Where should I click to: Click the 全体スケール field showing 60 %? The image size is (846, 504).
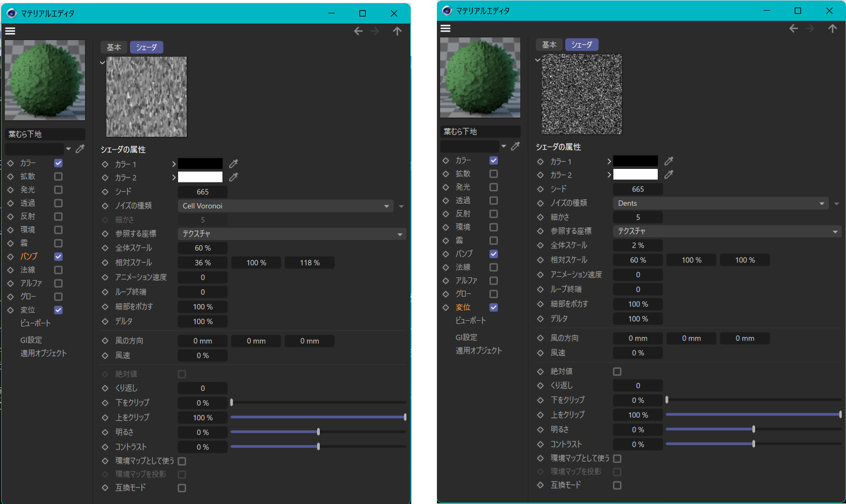click(203, 248)
